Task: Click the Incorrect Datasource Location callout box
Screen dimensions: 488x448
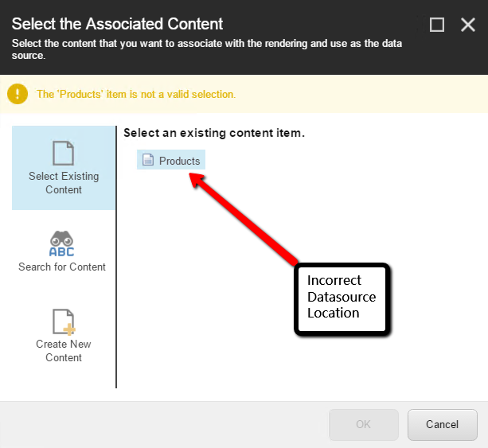Action: click(342, 299)
